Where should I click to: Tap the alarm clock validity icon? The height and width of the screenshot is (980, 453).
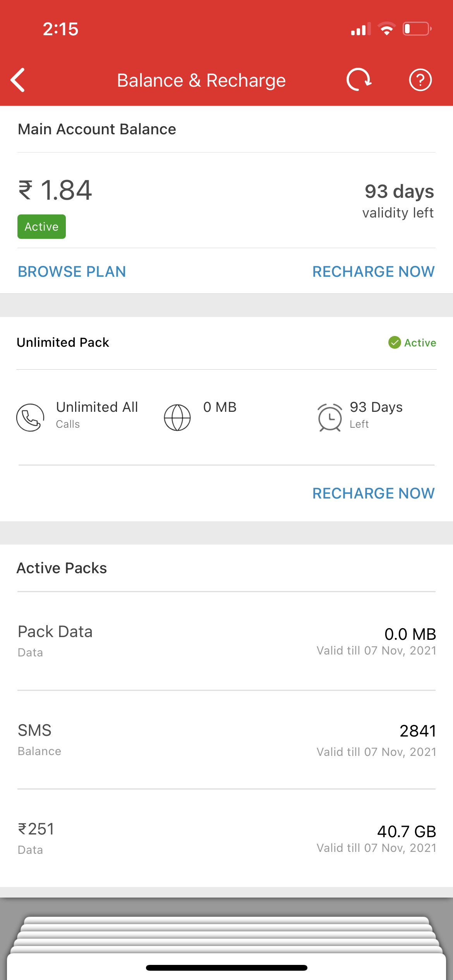(329, 417)
